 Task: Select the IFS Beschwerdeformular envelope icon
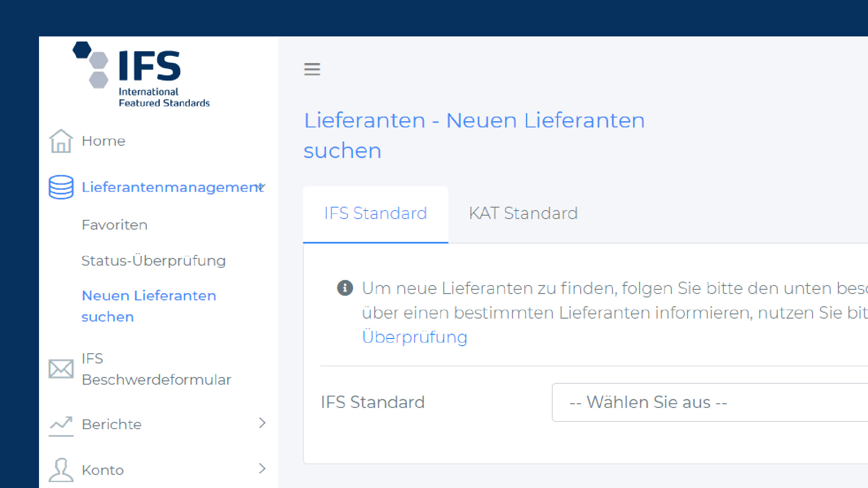[61, 368]
